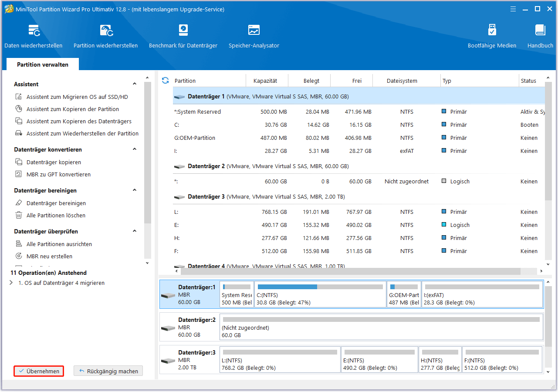This screenshot has height=392, width=558.
Task: Click Nicht zugeordnet block on Datenträger 2
Action: pos(381,327)
